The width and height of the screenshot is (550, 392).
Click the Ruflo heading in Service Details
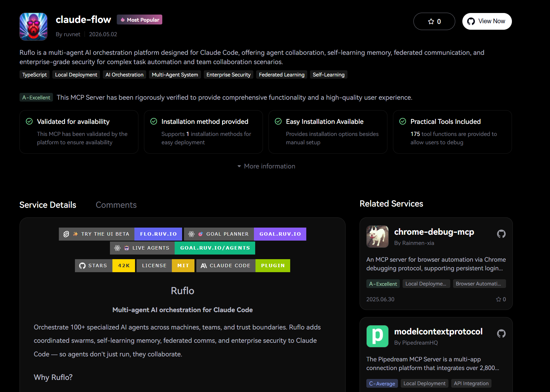pyautogui.click(x=183, y=291)
